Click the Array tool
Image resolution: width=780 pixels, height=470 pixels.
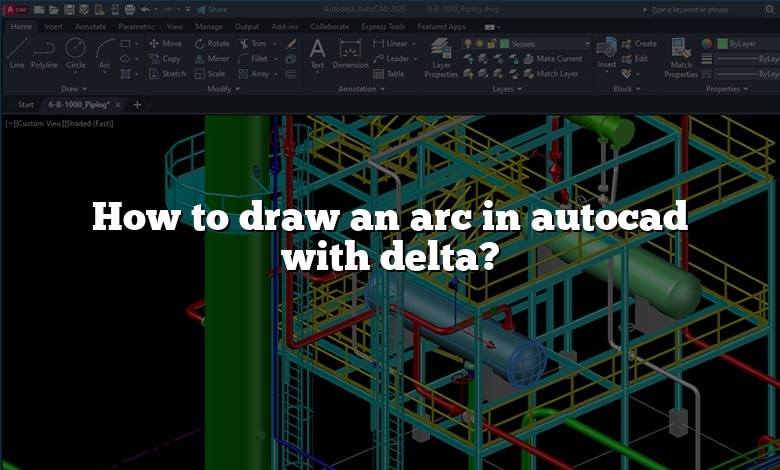[254, 74]
